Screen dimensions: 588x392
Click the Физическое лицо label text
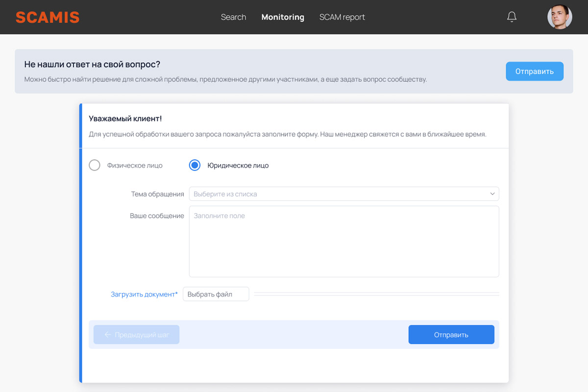[x=135, y=166]
